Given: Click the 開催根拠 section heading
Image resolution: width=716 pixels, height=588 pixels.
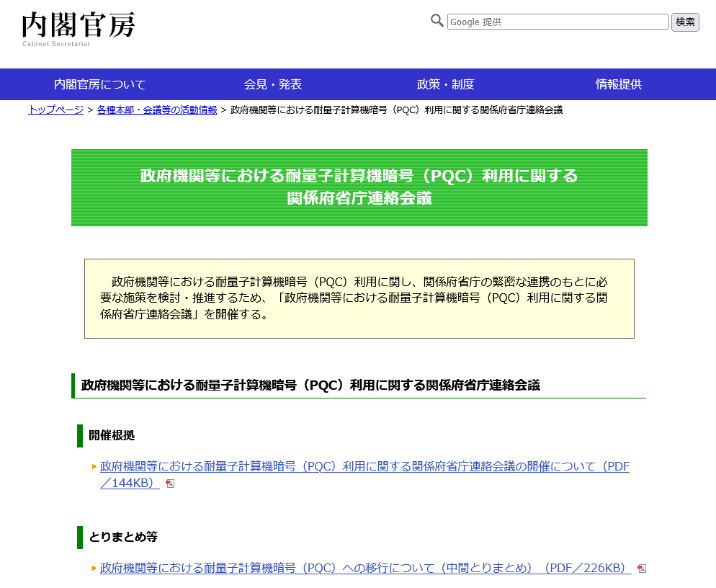Looking at the screenshot, I should tap(112, 435).
